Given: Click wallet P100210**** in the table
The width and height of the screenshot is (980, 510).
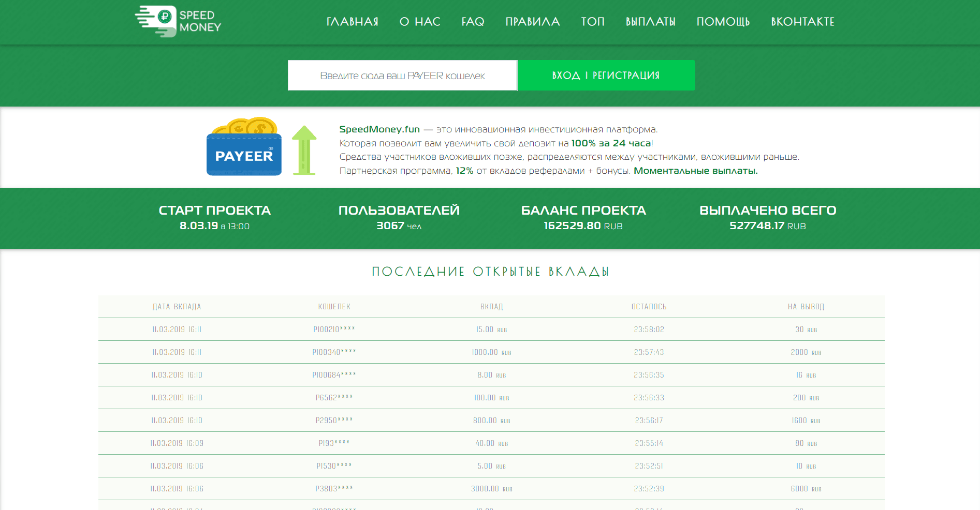Looking at the screenshot, I should click(x=334, y=329).
